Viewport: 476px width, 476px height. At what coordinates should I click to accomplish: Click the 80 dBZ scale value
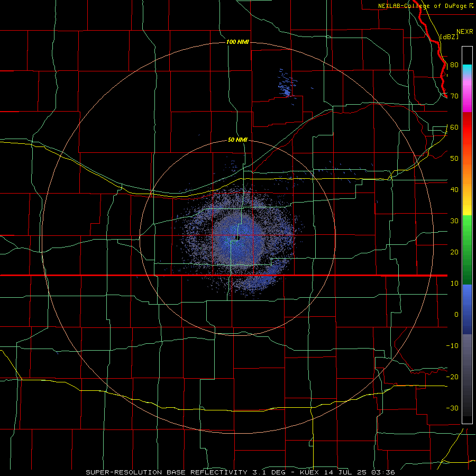tap(454, 65)
